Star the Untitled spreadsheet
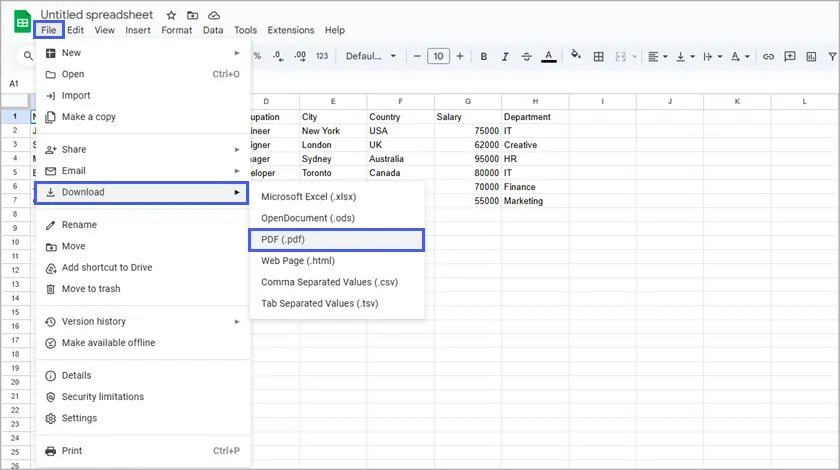 pyautogui.click(x=171, y=15)
